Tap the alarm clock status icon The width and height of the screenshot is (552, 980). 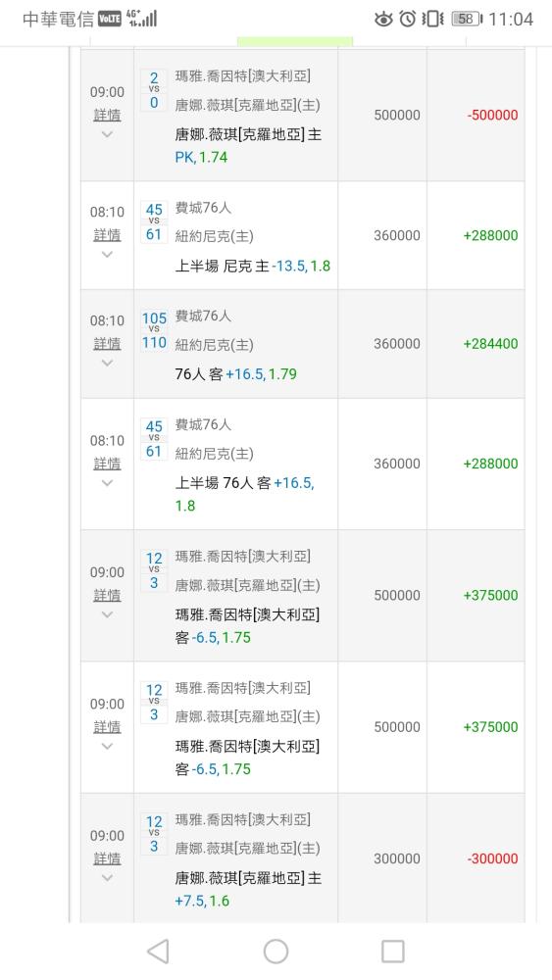click(408, 19)
